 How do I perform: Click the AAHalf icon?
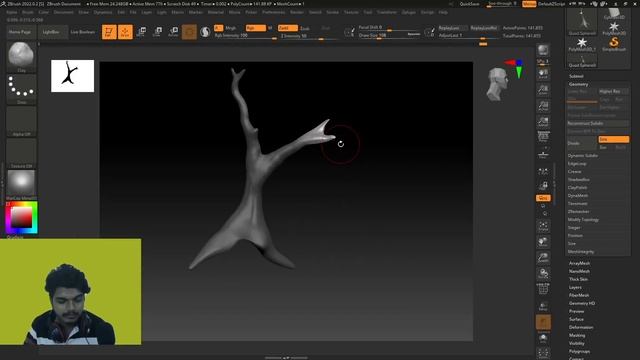point(543,122)
